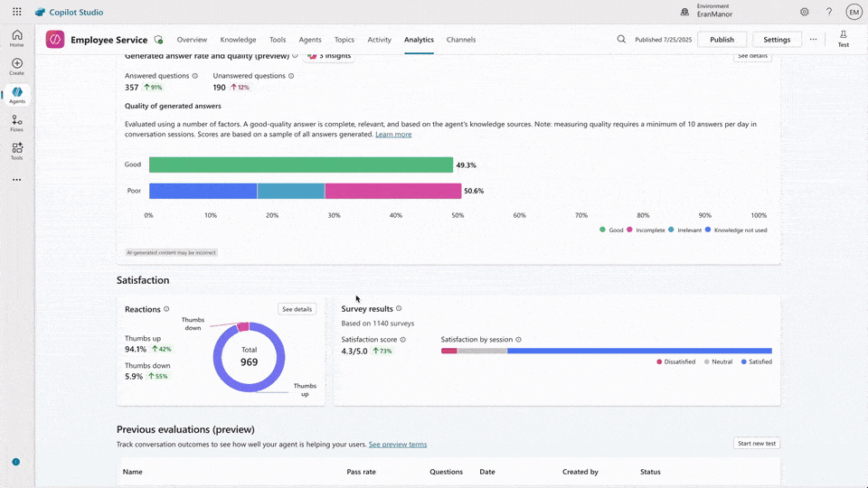Click the Copilot Studio logo
Screen dimensions: 868x488
[69, 12]
